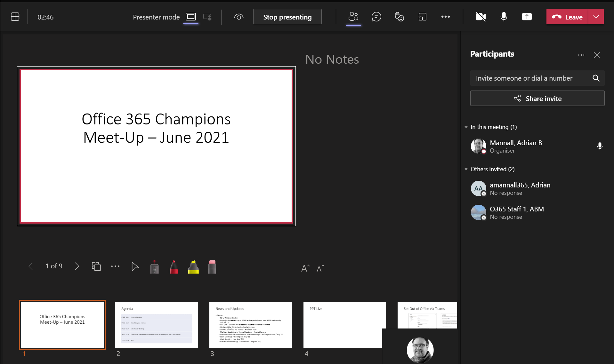The width and height of the screenshot is (614, 364).
Task: Toggle the attendee view preview
Action: 238,17
